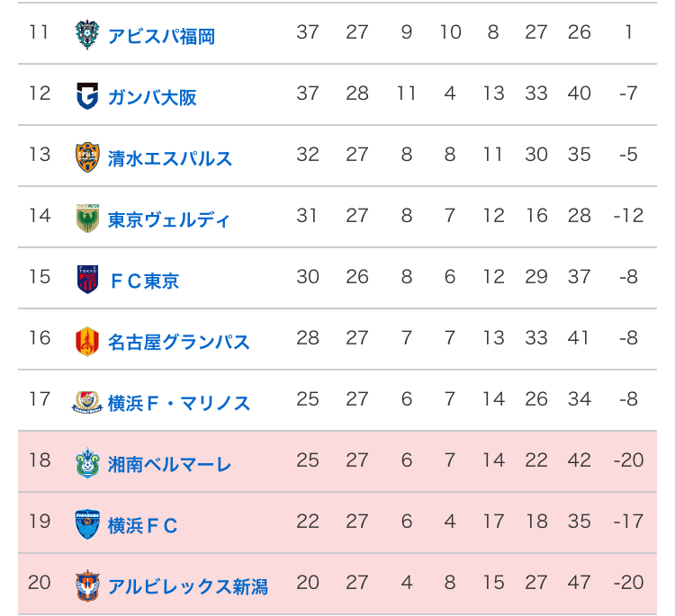Click the Albirex Niigata club crest icon
The width and height of the screenshot is (675, 616).
[x=86, y=585]
